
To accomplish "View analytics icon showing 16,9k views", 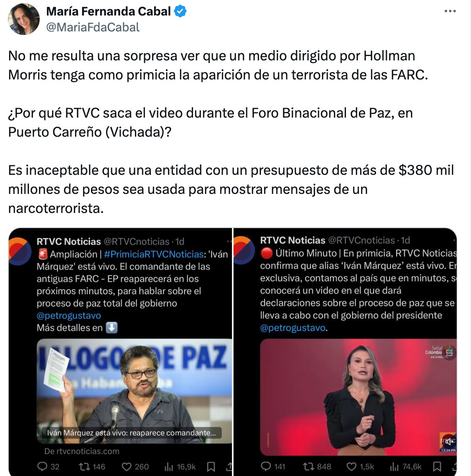I will pos(168,466).
